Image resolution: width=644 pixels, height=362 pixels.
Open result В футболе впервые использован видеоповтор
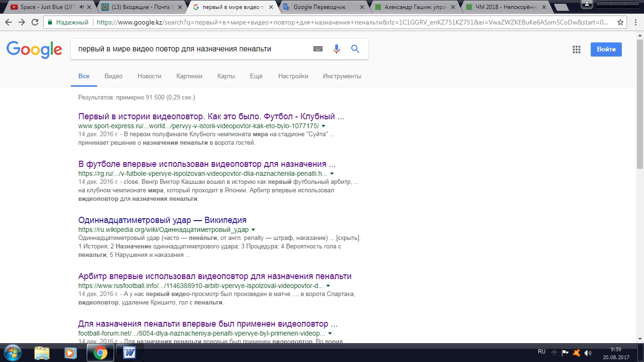tap(207, 164)
